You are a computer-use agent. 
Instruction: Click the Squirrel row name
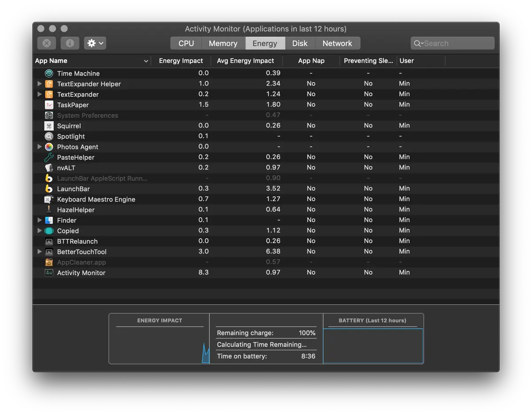click(x=69, y=126)
